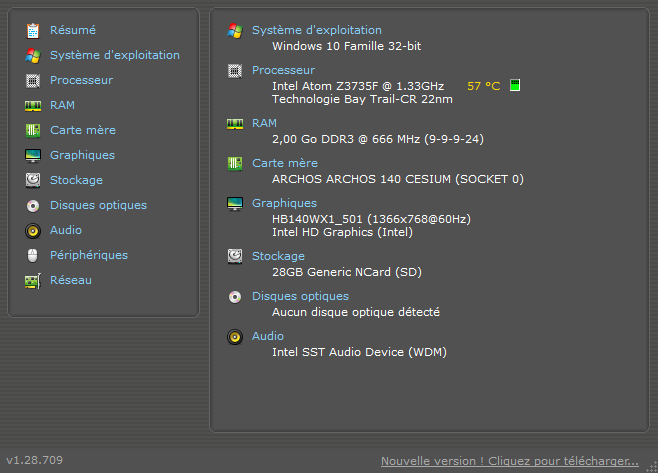Click 'HB140WX1_501 (1366x768@60Hz)' text
Image resolution: width=658 pixels, height=473 pixels.
(371, 219)
